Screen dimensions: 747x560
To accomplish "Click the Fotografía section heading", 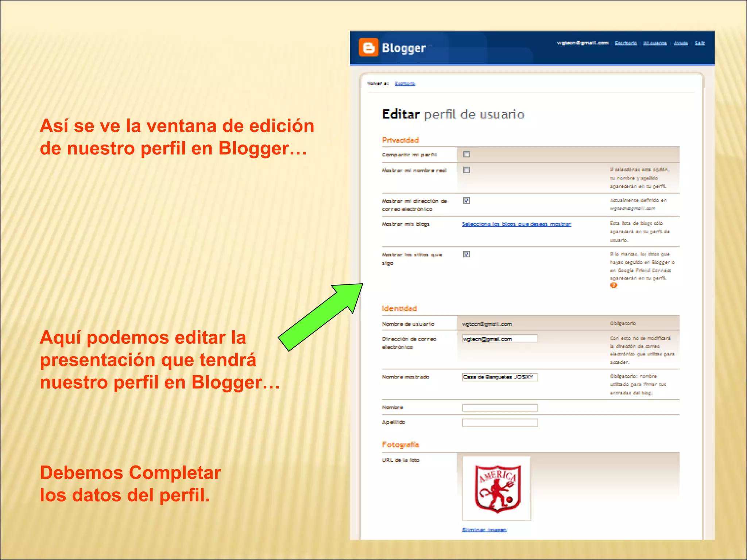I will [x=400, y=444].
